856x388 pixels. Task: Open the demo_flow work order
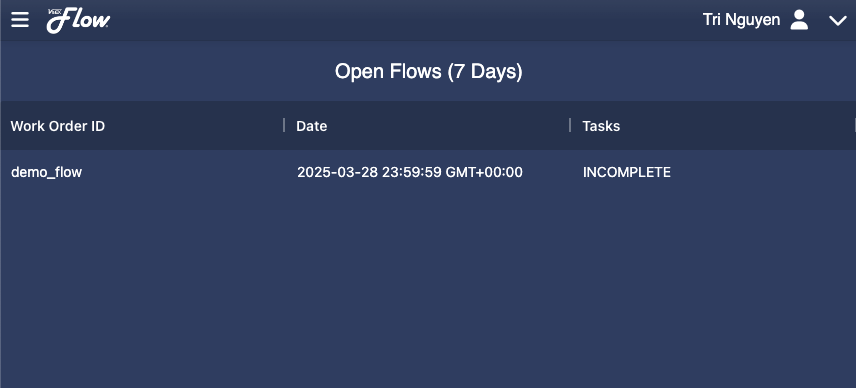pyautogui.click(x=46, y=172)
